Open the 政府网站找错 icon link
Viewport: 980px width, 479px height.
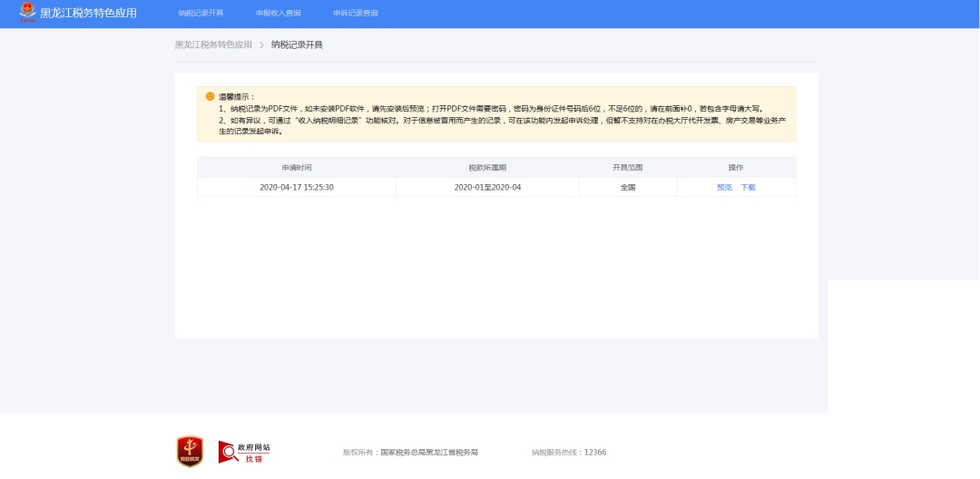(x=244, y=452)
